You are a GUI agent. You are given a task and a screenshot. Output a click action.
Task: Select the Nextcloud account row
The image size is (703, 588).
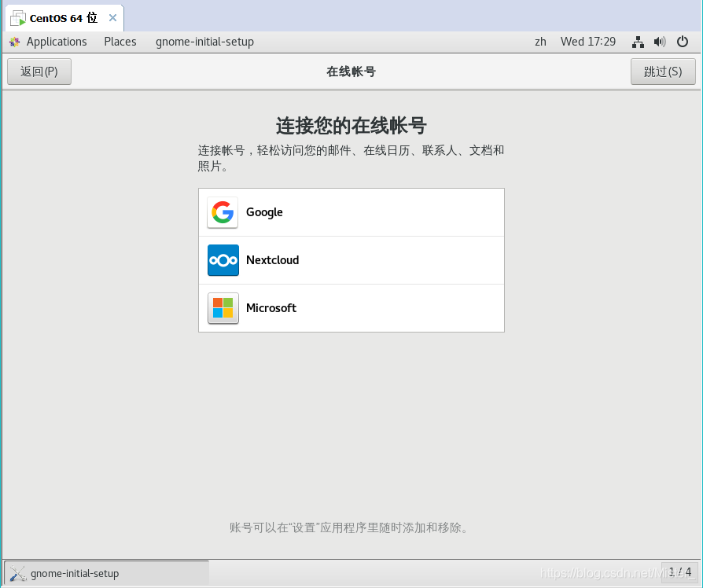coord(351,260)
